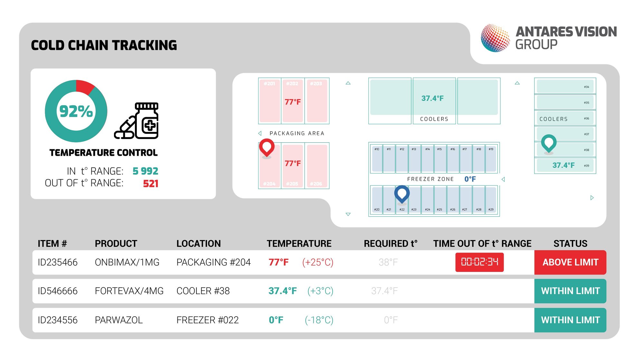Click the up arrow left of cooler cell #34

[x=517, y=83]
